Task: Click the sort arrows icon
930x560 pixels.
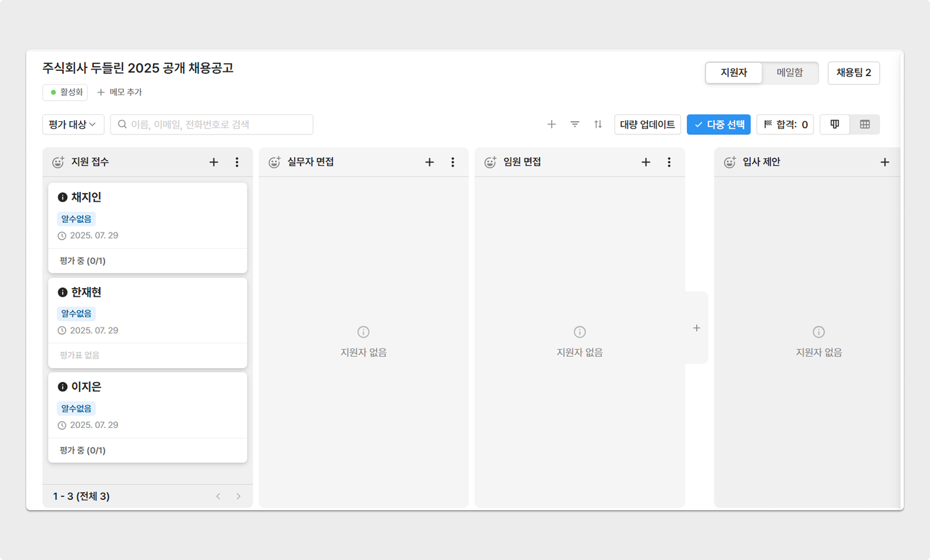Action: (x=598, y=124)
